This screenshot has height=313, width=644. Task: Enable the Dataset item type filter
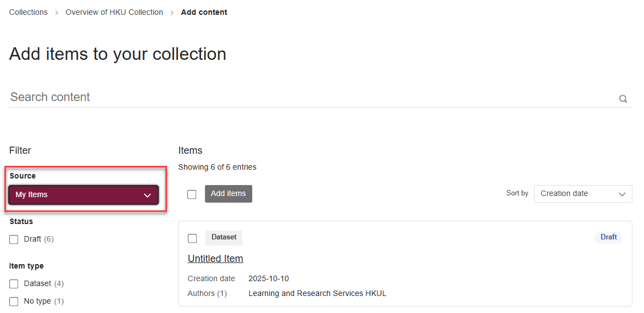[x=14, y=284]
